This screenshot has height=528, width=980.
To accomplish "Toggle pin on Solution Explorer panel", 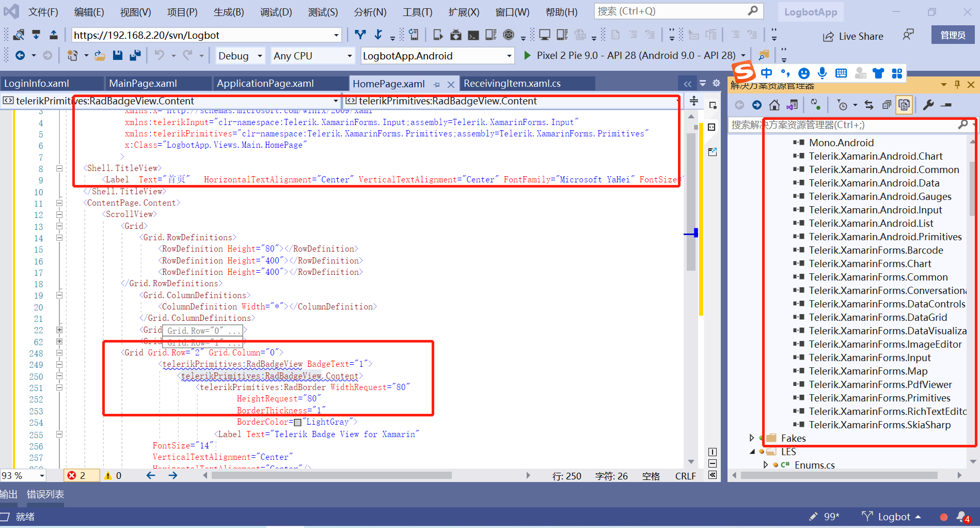I will click(x=957, y=85).
